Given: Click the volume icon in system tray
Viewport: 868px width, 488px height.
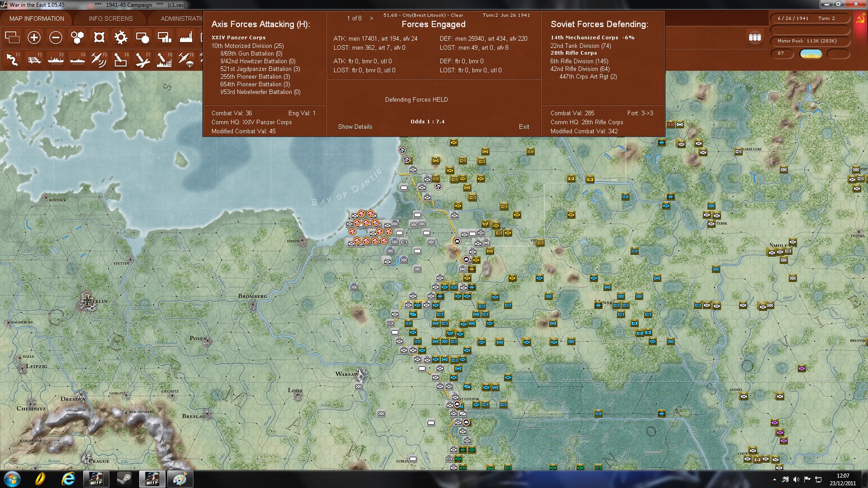Looking at the screenshot, I should (x=797, y=479).
